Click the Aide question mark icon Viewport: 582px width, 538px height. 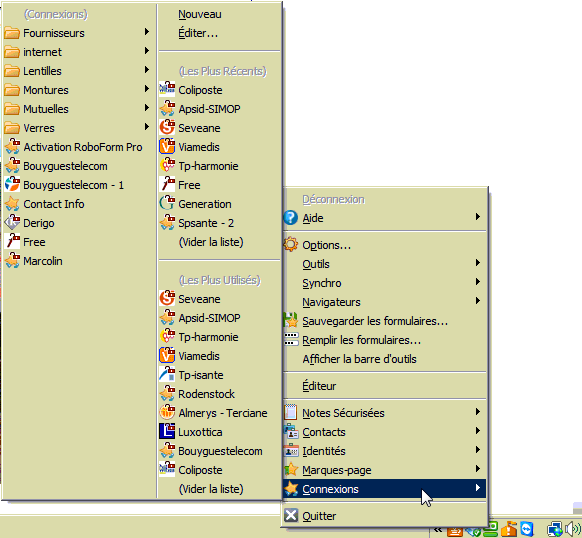coord(291,218)
